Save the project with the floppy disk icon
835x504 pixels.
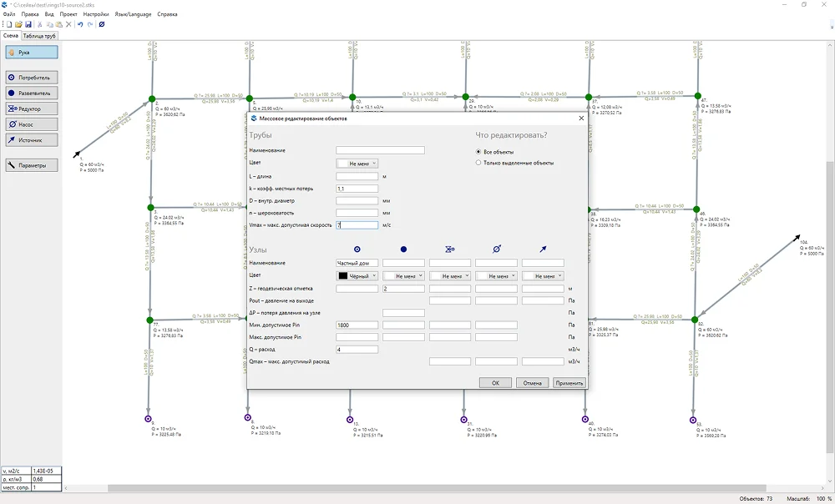[28, 25]
